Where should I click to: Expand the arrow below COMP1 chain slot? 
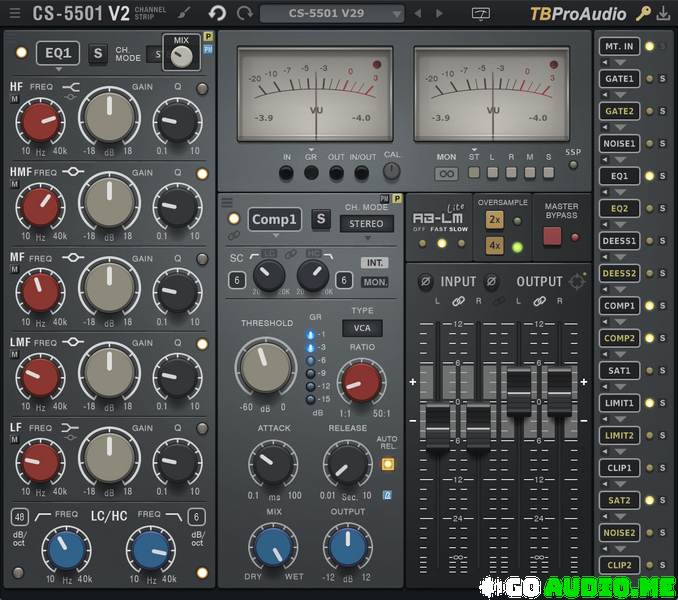tap(620, 322)
